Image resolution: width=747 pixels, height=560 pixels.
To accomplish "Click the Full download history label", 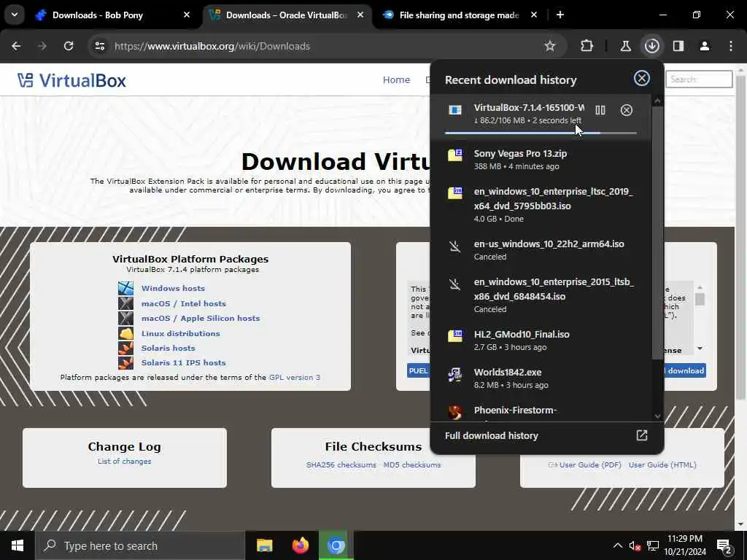I will click(x=491, y=436).
